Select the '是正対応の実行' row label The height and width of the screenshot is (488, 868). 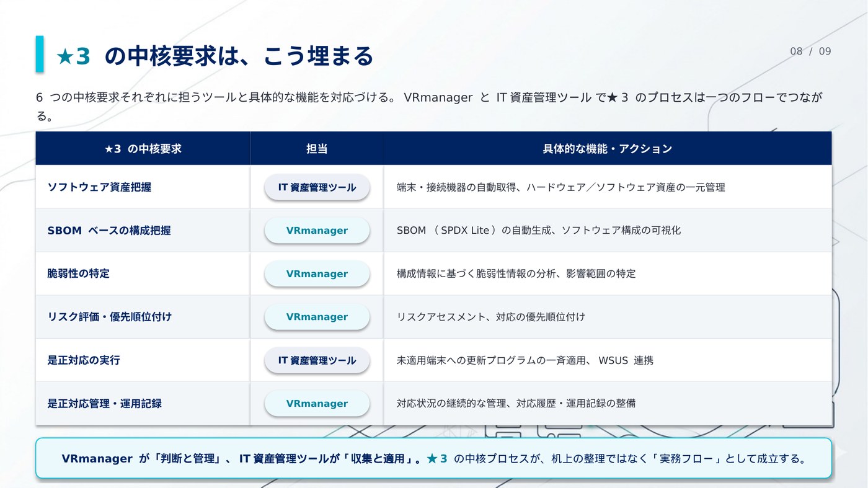point(84,360)
